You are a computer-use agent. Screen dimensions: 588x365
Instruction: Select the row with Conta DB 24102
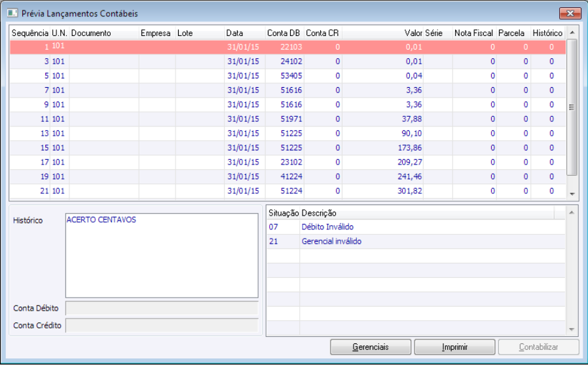(x=287, y=62)
